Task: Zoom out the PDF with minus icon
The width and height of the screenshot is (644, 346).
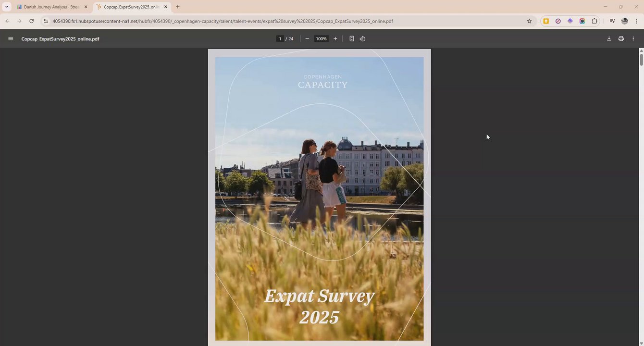Action: point(307,39)
